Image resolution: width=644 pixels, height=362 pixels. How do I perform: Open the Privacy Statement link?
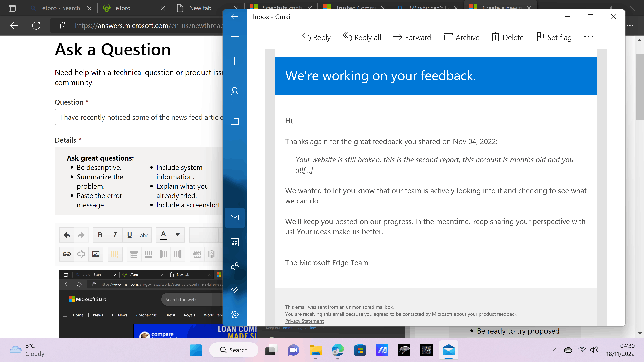coord(304,321)
